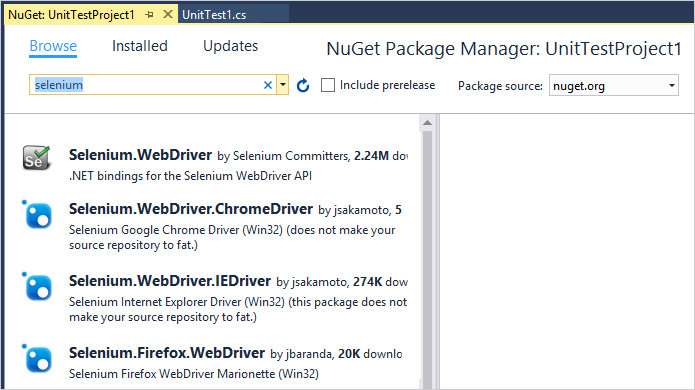The width and height of the screenshot is (695, 390).
Task: Switch to the Installed tab
Action: tap(140, 46)
